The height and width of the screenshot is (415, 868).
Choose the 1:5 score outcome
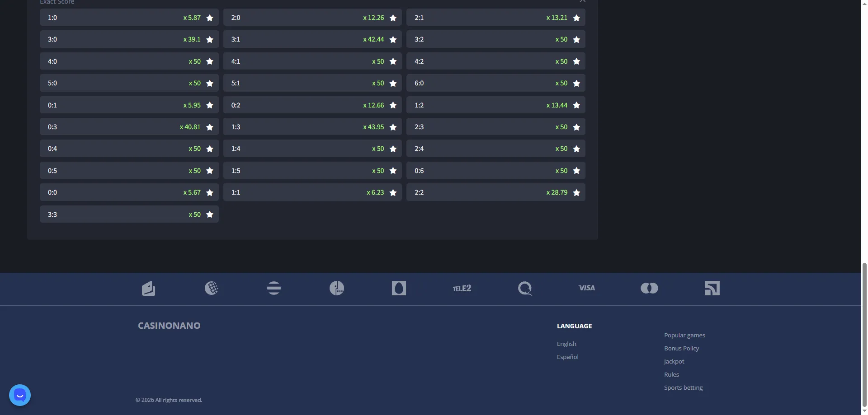(312, 171)
